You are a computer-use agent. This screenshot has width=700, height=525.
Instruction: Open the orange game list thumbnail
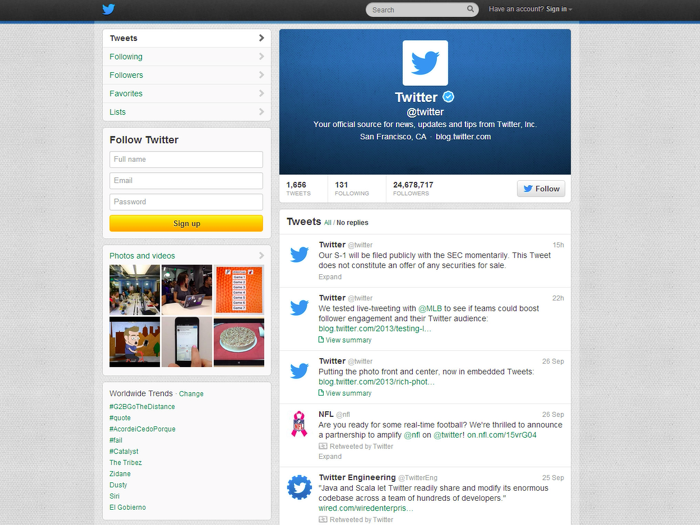[239, 290]
